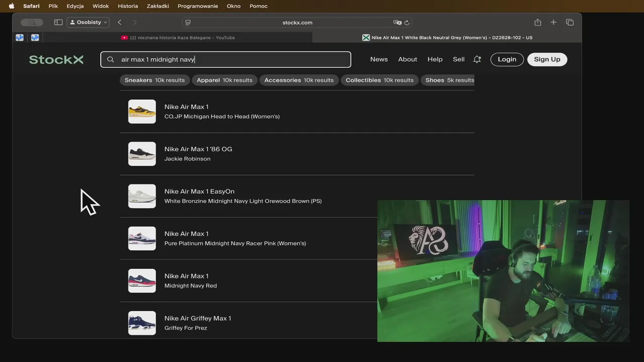
Task: Open the Widok menu
Action: [101, 6]
